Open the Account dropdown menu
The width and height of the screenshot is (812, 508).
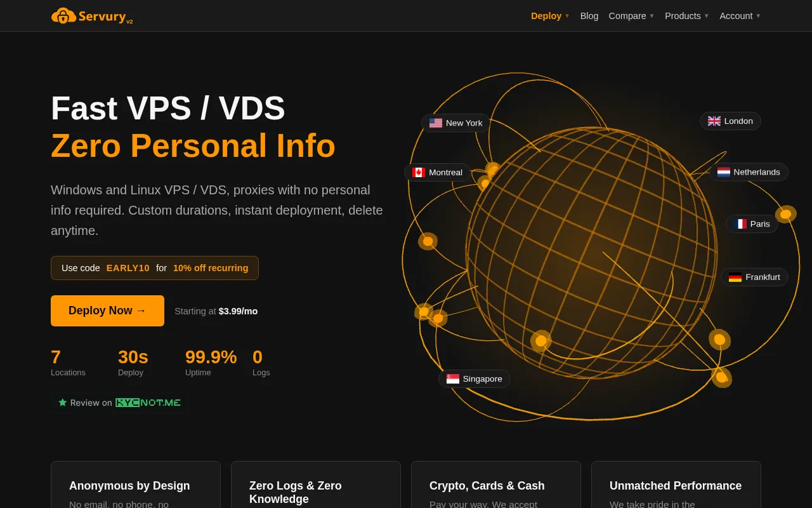(740, 16)
